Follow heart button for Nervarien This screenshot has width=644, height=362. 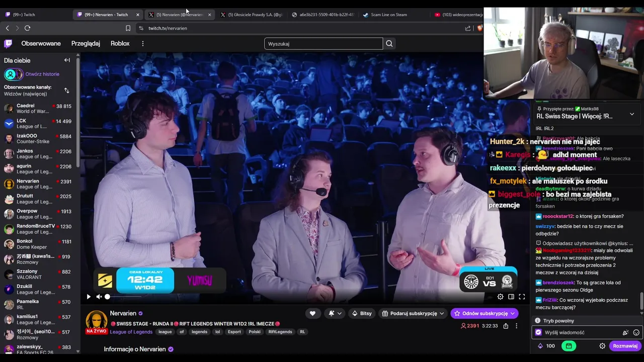pos(312,313)
